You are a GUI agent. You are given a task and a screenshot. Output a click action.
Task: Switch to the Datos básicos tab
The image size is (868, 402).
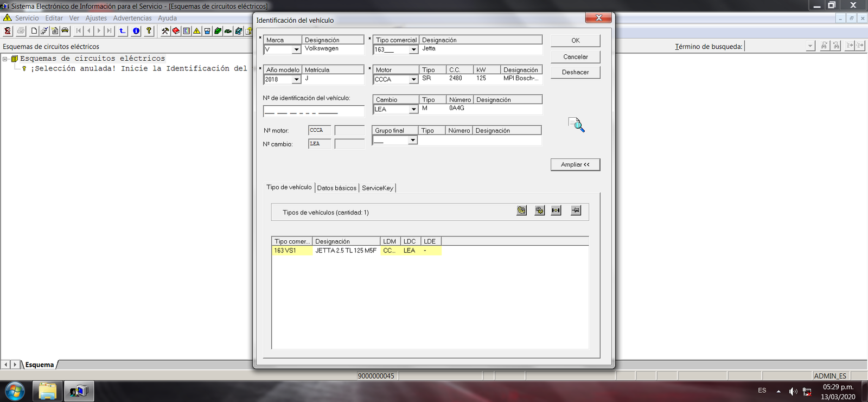pos(337,188)
